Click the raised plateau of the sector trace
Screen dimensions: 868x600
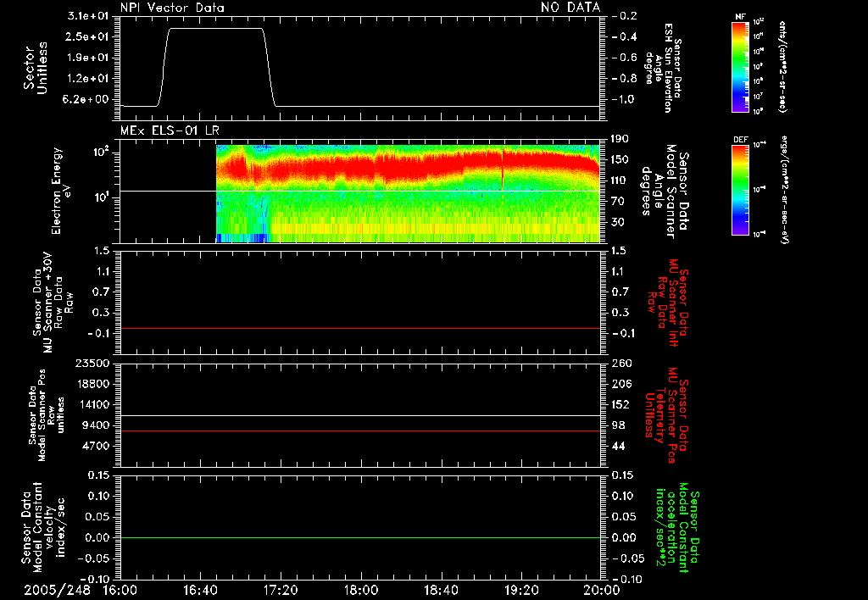pyautogui.click(x=215, y=28)
